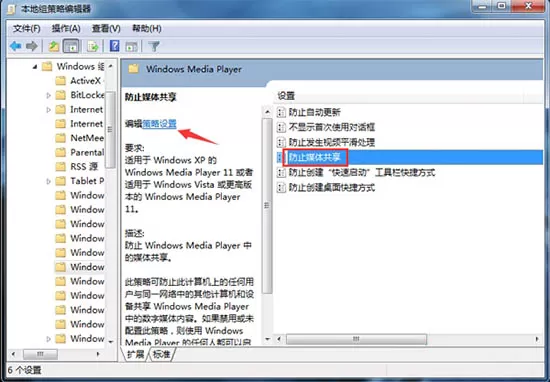Switch to the 标准 tab
Viewport: 550px width, 382px height.
(161, 354)
